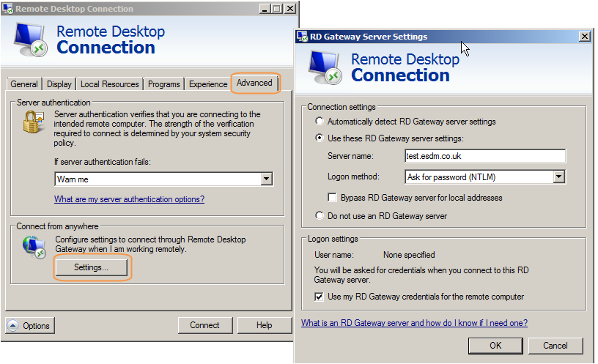This screenshot has width=598, height=364.
Task: Switch to the Experience tab
Action: [x=208, y=83]
